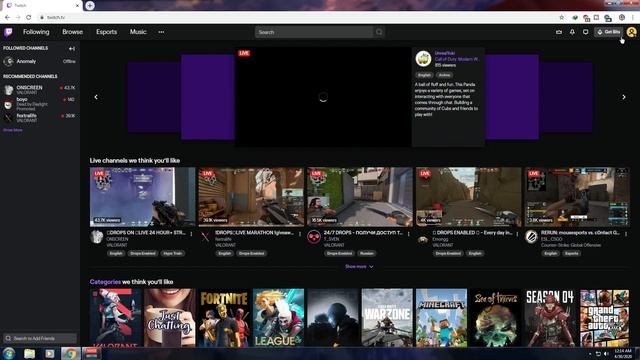Open Chrome three-dot menu

(x=633, y=18)
